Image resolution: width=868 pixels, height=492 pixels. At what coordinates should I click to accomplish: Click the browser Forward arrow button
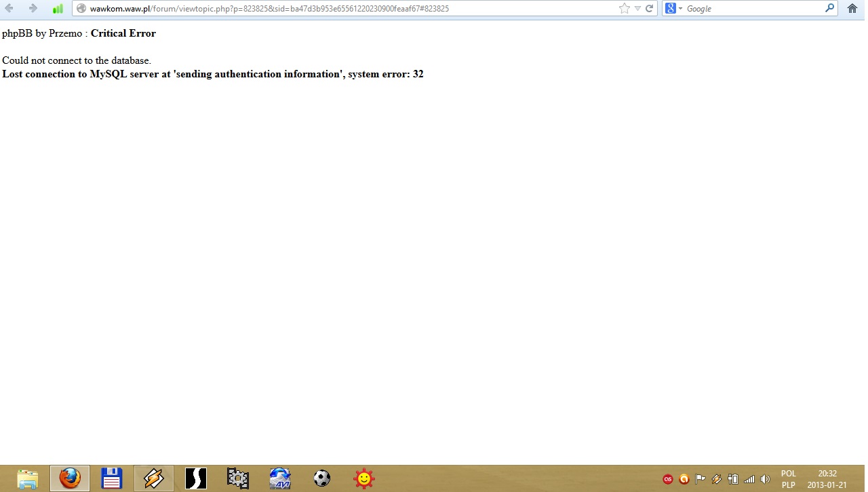pos(33,9)
